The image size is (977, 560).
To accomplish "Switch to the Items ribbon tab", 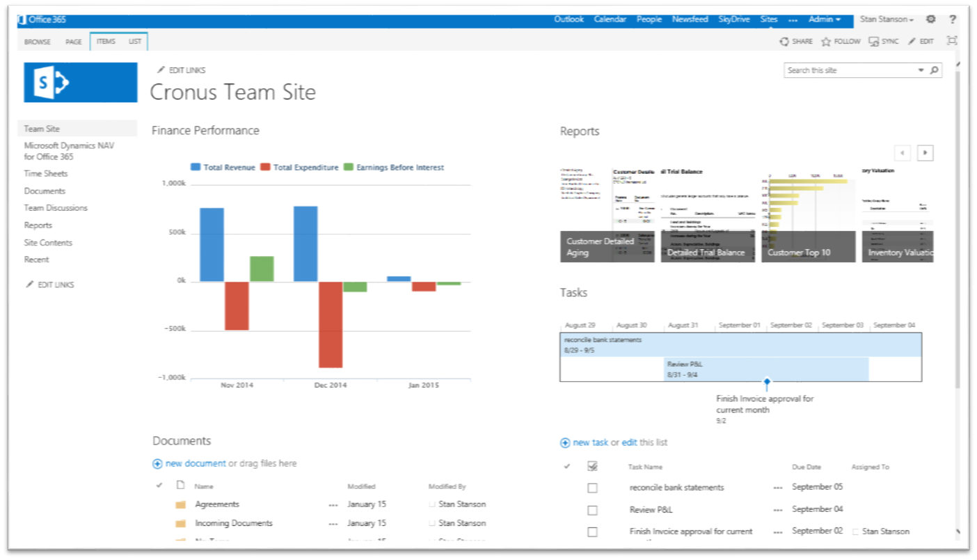I will tap(106, 42).
